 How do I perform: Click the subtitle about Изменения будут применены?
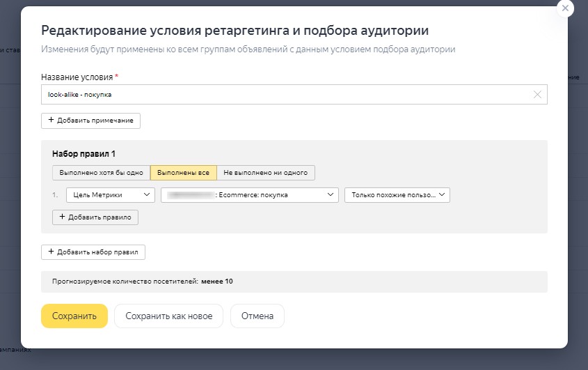click(x=248, y=49)
